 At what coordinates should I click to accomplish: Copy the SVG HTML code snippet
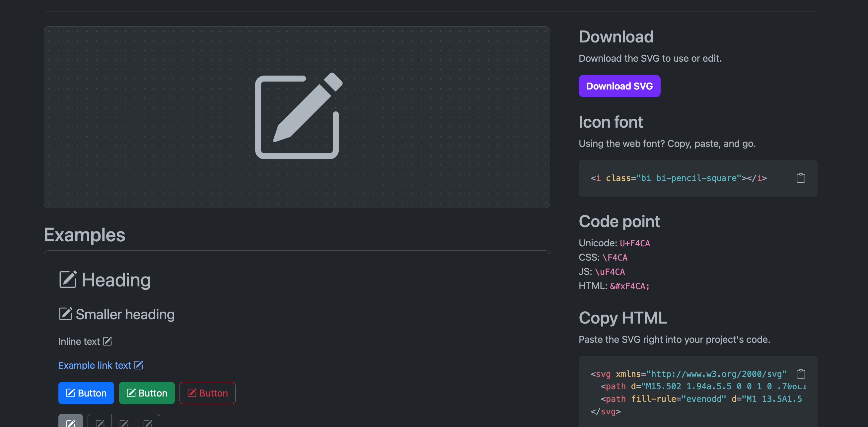(x=801, y=374)
